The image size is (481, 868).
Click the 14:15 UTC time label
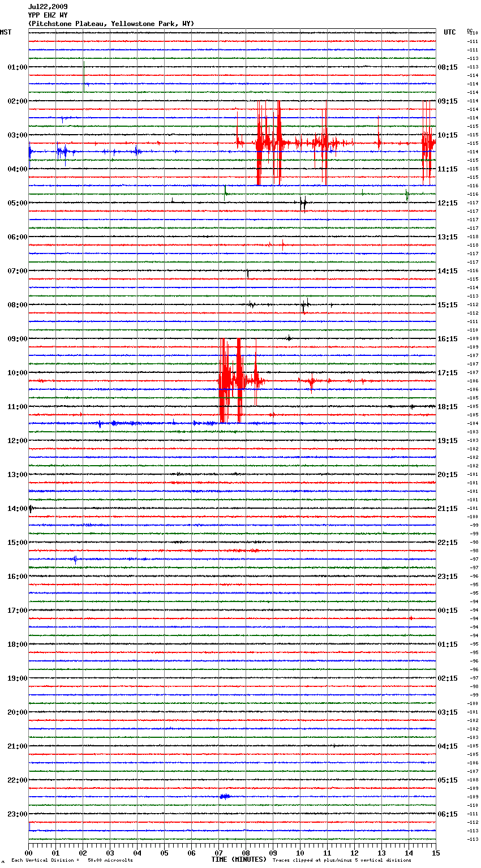(x=448, y=271)
